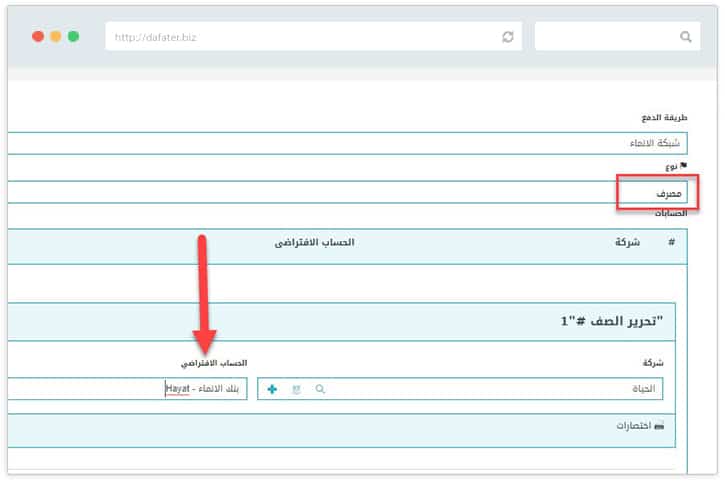Screen dimensions: 725x485
Task: Click the شركة column header in table
Action: 628,243
